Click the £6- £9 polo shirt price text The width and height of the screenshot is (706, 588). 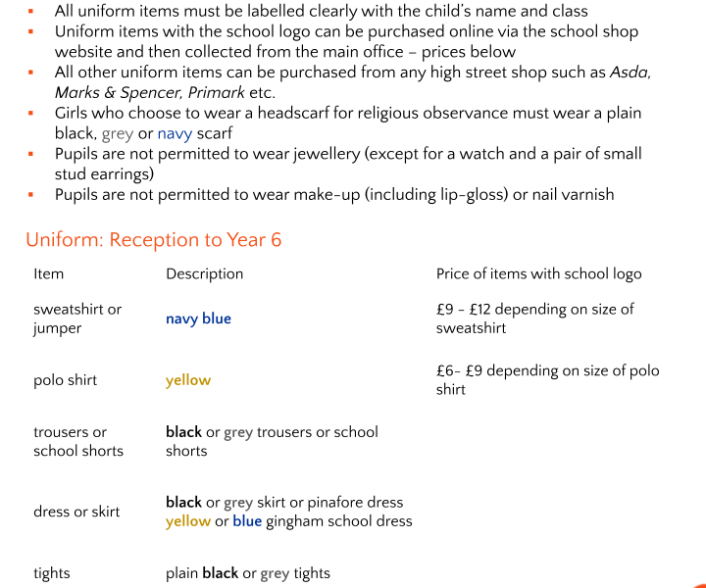click(547, 380)
